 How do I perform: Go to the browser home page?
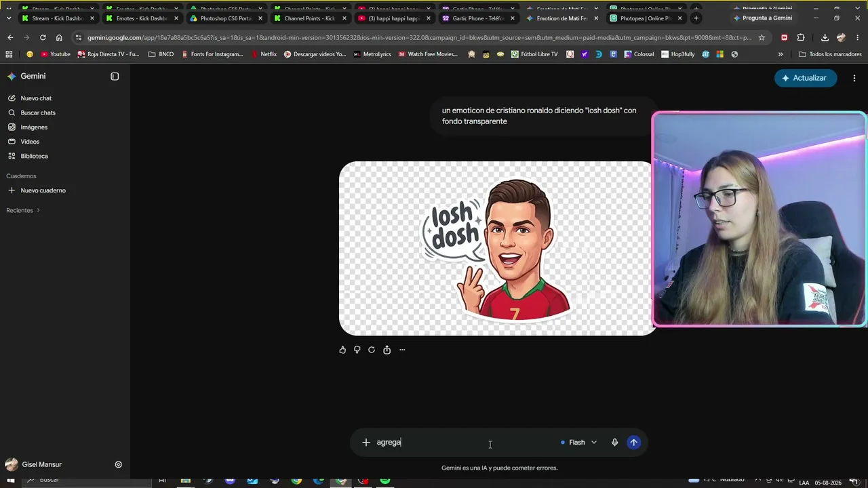pyautogui.click(x=59, y=38)
